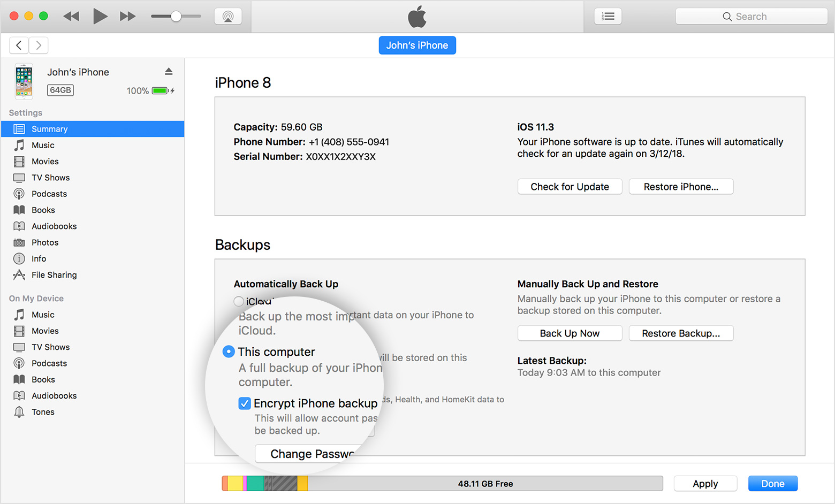Click the Search field
835x504 pixels.
point(751,17)
